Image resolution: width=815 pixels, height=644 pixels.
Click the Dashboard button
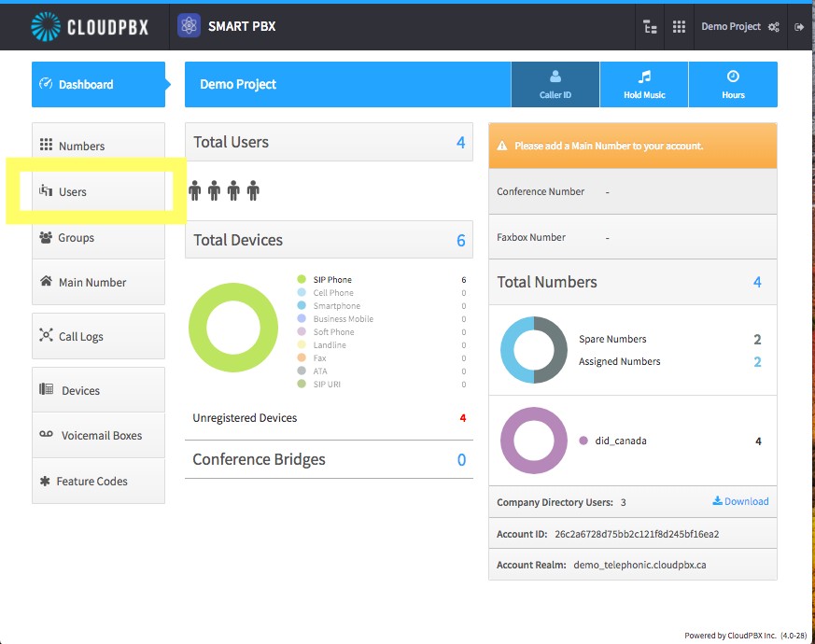pyautogui.click(x=98, y=84)
